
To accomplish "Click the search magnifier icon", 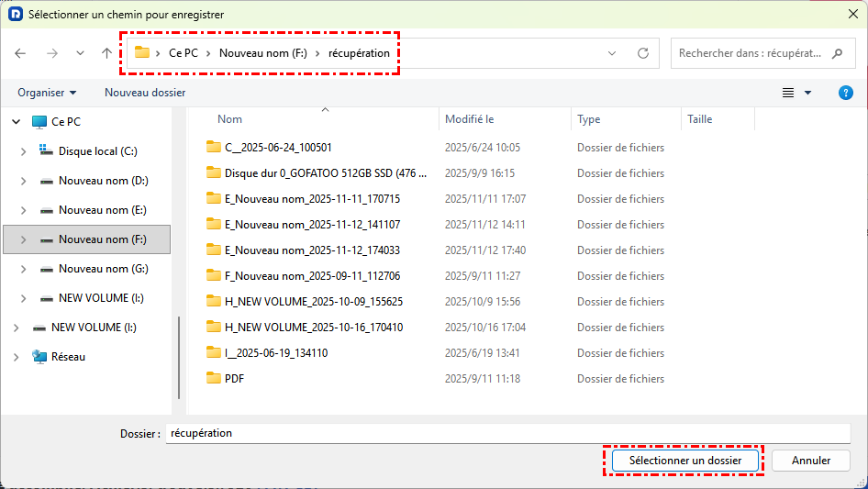I will coord(837,53).
